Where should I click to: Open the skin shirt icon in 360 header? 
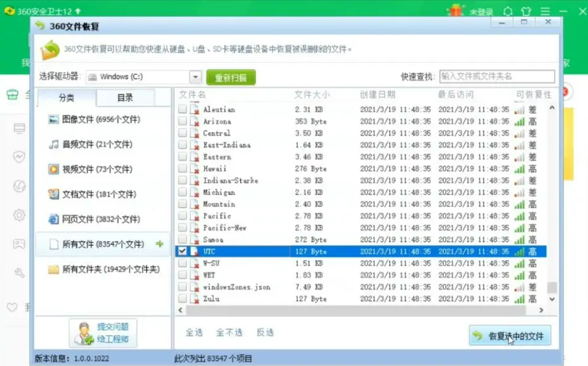coord(526,11)
